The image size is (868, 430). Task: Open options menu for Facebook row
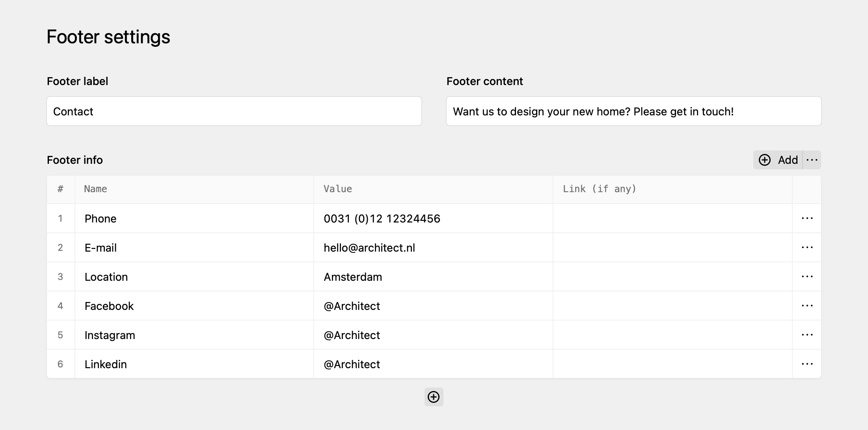(x=807, y=306)
